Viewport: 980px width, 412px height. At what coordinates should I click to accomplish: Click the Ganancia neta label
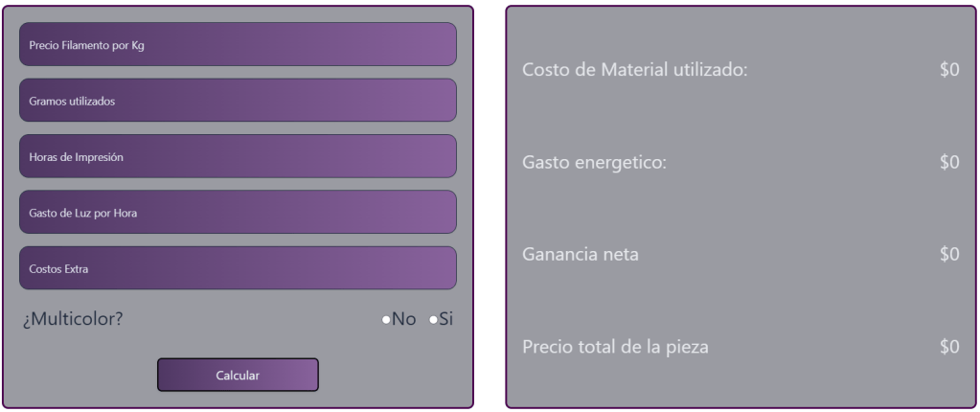tap(581, 254)
